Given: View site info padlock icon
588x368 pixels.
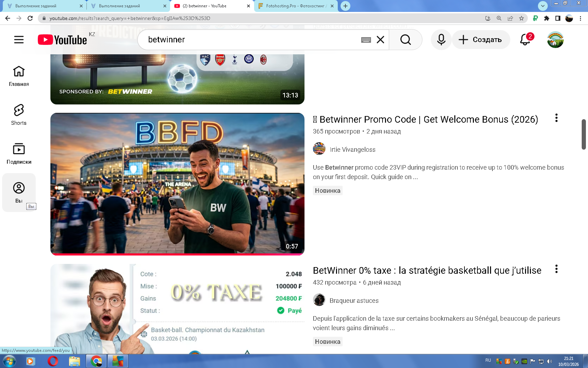Looking at the screenshot, I should tap(44, 18).
